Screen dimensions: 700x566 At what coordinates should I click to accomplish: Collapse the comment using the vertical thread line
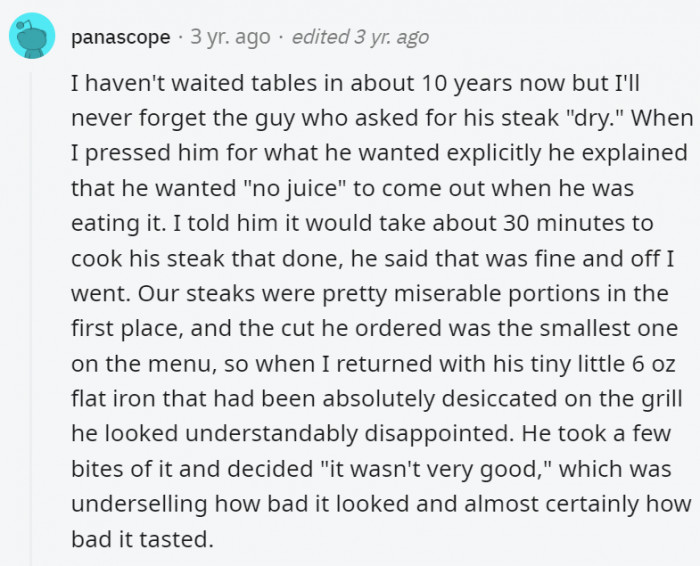tap(32, 300)
